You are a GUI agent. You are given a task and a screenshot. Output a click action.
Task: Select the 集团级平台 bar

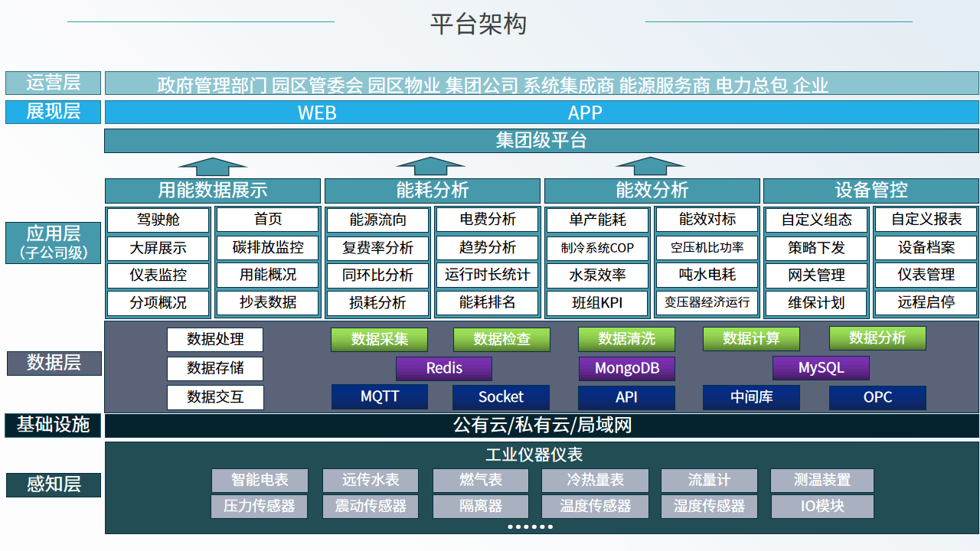[541, 141]
